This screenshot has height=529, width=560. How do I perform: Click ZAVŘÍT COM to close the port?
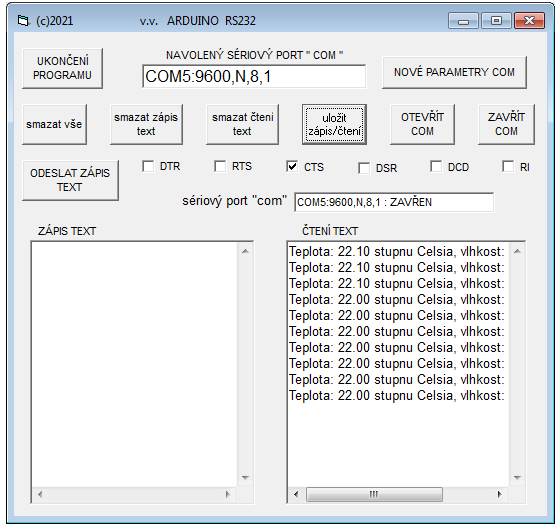(x=506, y=124)
